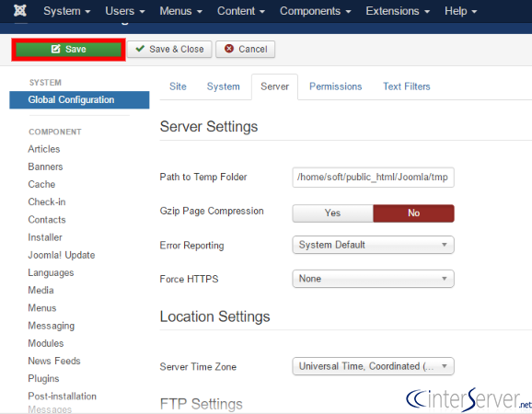Open Joomla! Update settings

pyautogui.click(x=62, y=255)
